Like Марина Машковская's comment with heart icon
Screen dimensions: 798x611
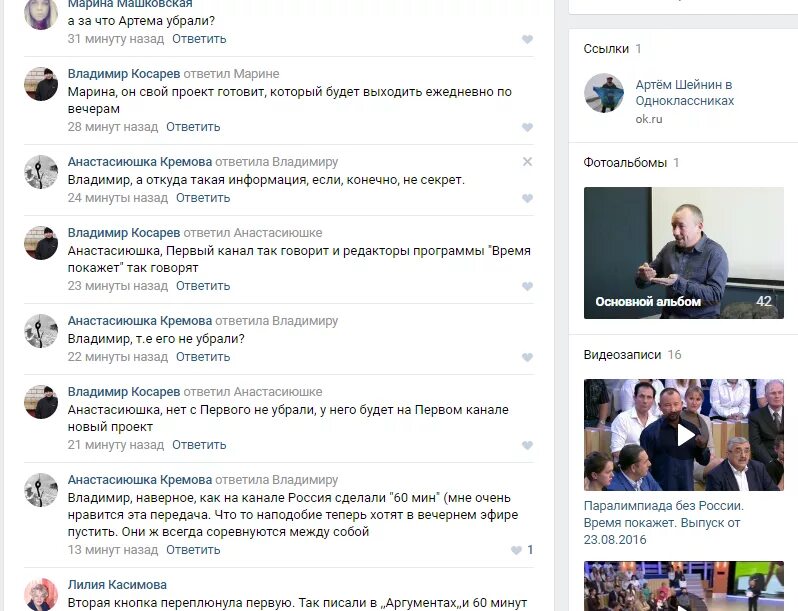(527, 40)
